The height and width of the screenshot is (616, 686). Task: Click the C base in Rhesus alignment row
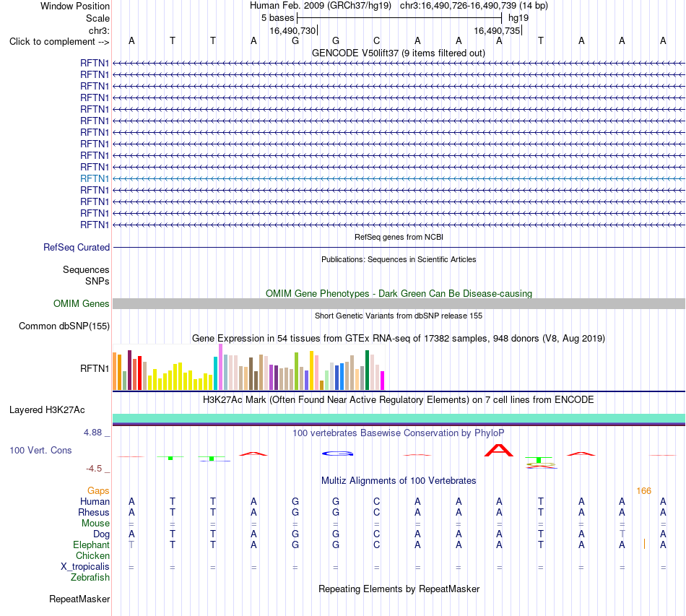tap(377, 512)
